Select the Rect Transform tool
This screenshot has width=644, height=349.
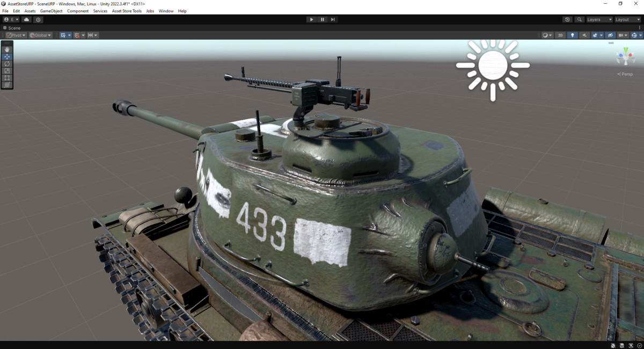pyautogui.click(x=6, y=78)
